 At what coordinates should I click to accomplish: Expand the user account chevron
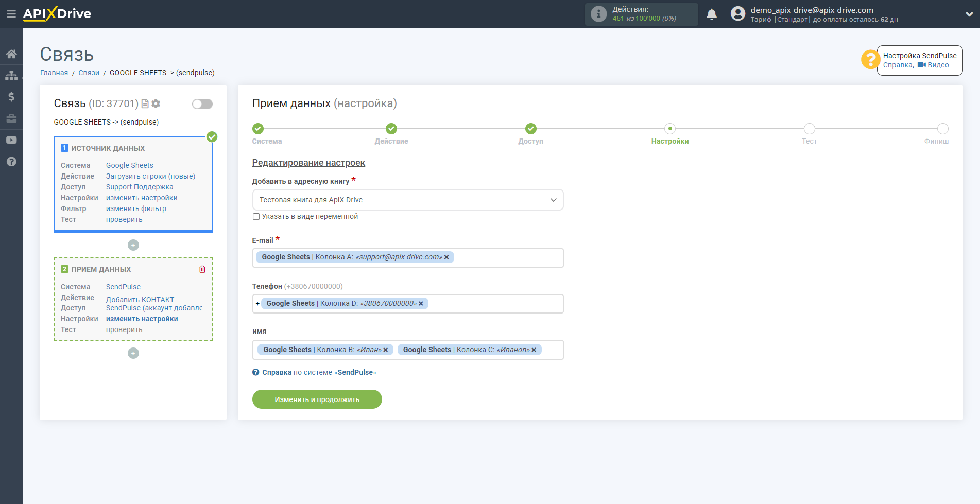[x=969, y=14]
